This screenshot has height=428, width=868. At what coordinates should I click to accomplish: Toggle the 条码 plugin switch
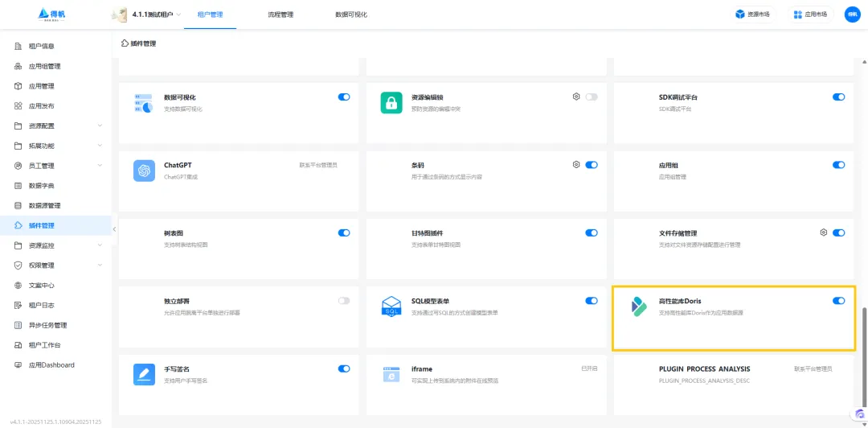(592, 165)
